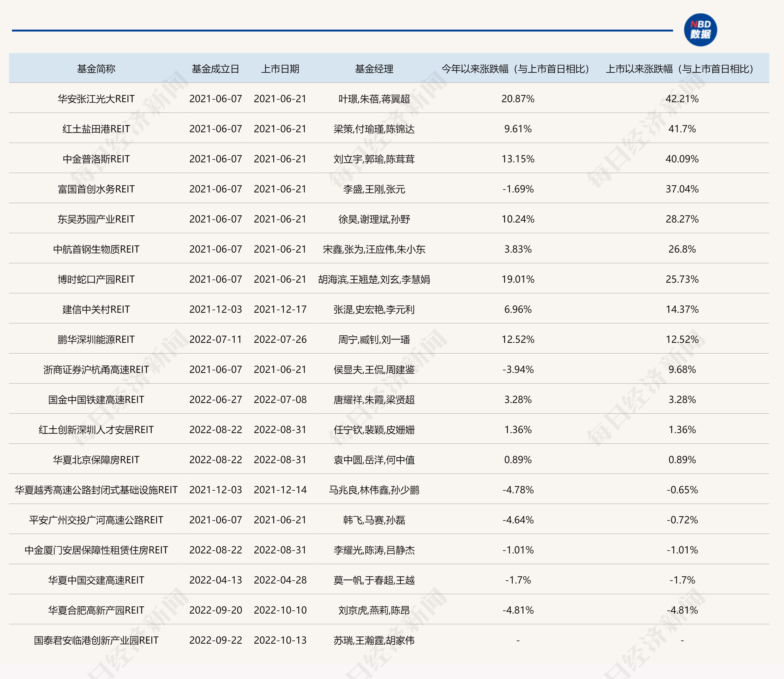Click the fund name 中金普洛斯REIT
784x679 pixels.
click(96, 159)
